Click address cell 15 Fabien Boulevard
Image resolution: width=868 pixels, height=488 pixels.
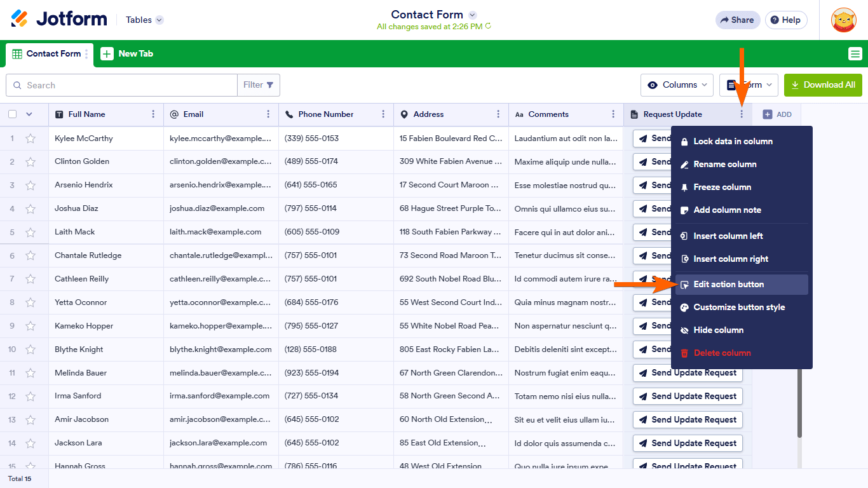[451, 138]
